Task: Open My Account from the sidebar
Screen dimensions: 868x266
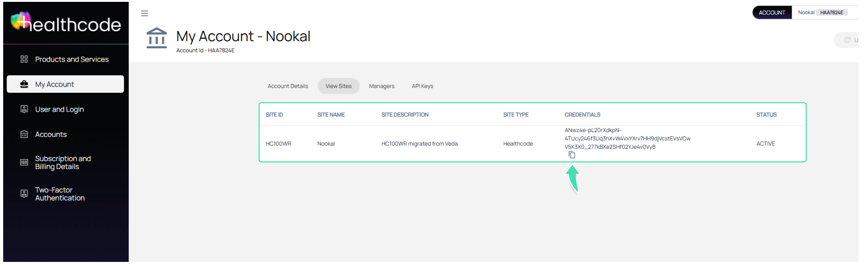Action: tap(55, 84)
